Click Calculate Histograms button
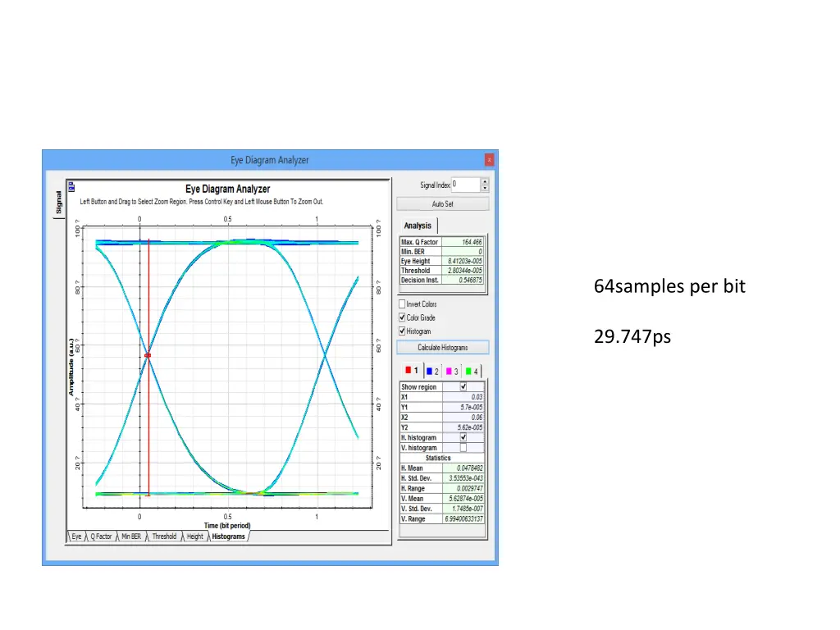Image resolution: width=840 pixels, height=630 pixels. (442, 348)
